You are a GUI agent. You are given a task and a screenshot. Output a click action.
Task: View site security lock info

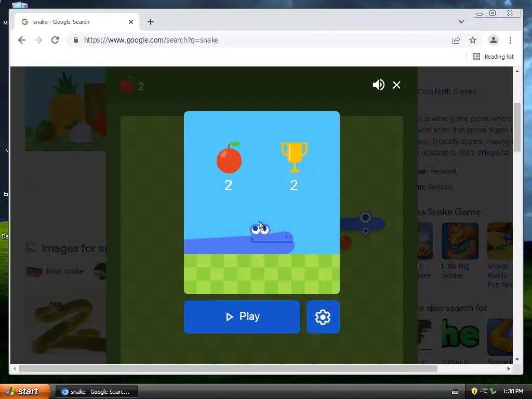[76, 40]
